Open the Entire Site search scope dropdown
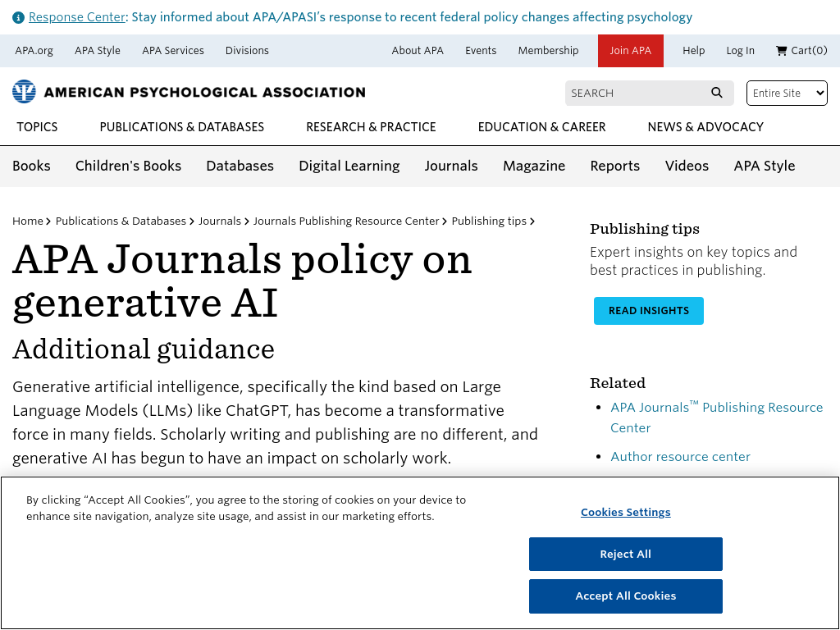 (787, 94)
